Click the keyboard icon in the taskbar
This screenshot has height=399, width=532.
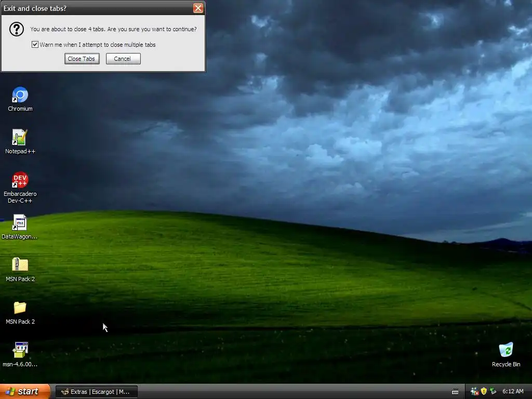[455, 392]
